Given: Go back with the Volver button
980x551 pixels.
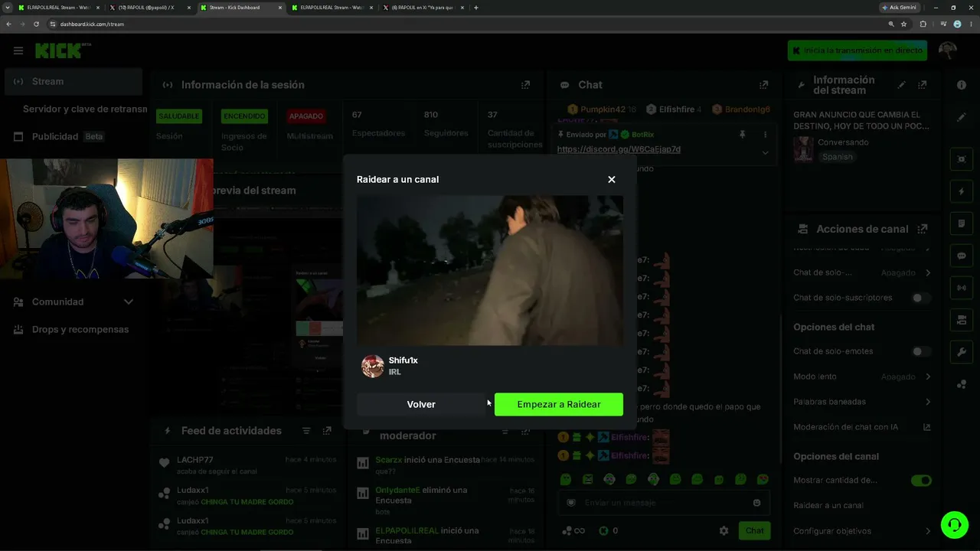Looking at the screenshot, I should pos(421,404).
